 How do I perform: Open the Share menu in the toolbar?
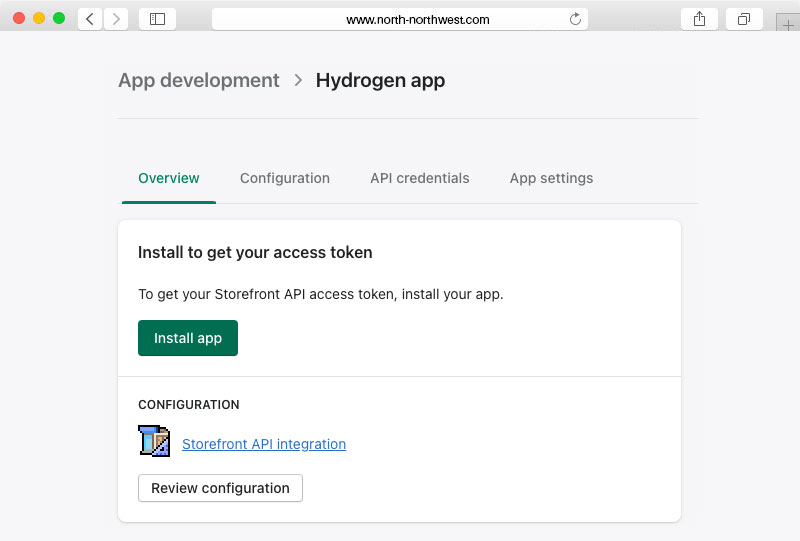[699, 19]
